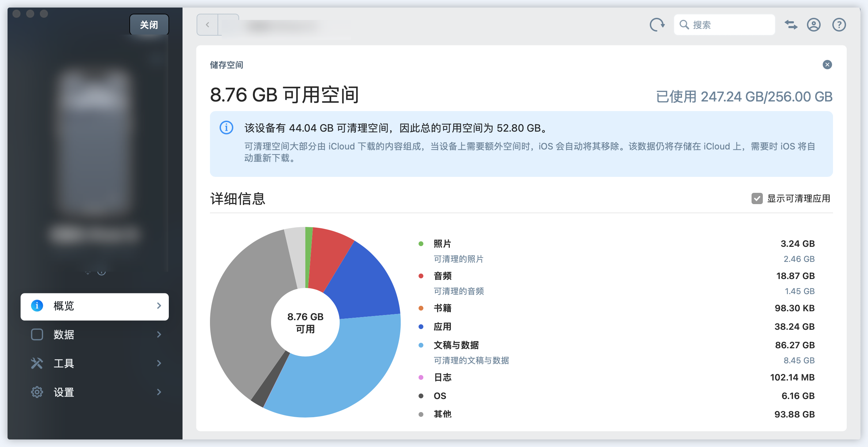868x447 pixels.
Task: Click the 数据 square icon in sidebar
Action: pos(37,334)
